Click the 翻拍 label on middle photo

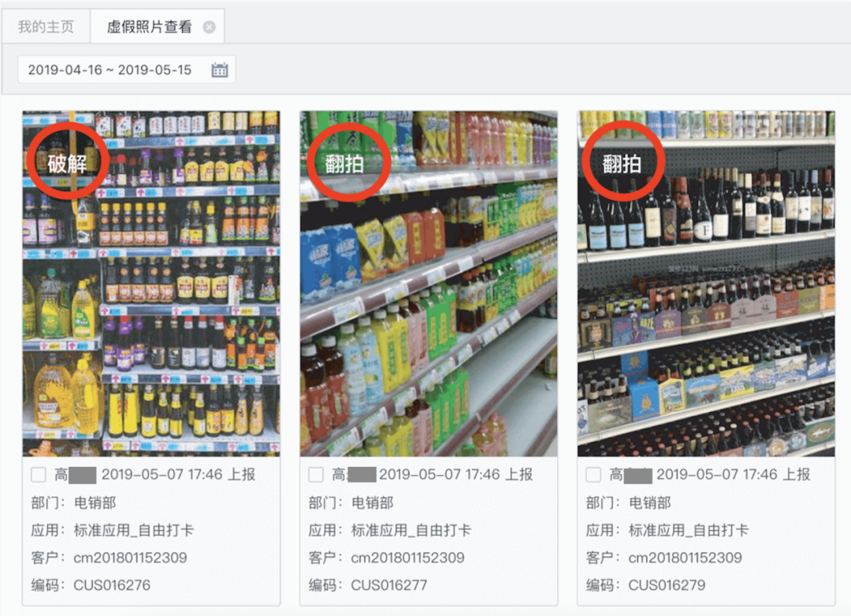[x=344, y=163]
